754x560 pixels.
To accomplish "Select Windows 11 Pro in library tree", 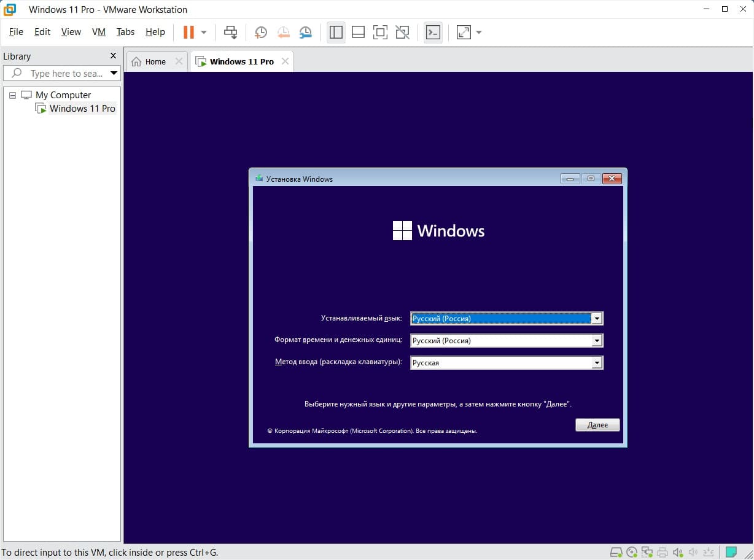I will pyautogui.click(x=82, y=109).
